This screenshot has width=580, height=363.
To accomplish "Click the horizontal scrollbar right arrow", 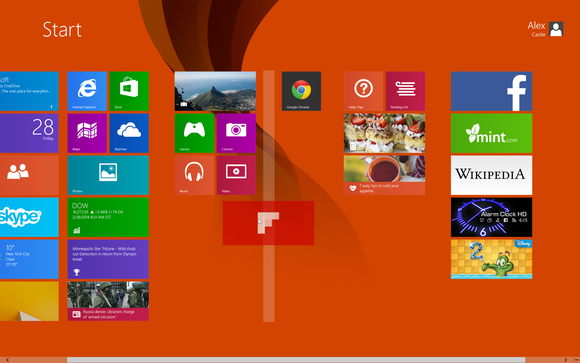I will pyautogui.click(x=566, y=360).
